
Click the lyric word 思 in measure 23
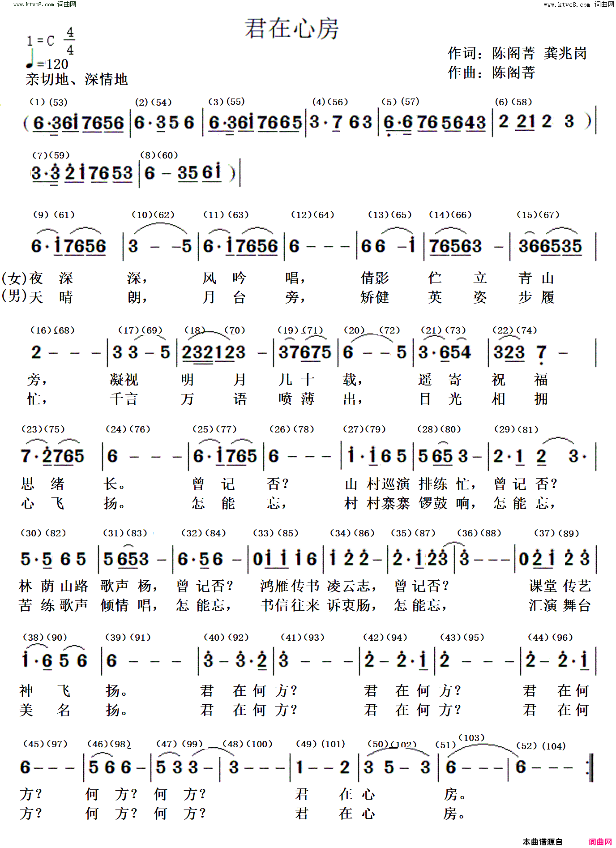(28, 484)
